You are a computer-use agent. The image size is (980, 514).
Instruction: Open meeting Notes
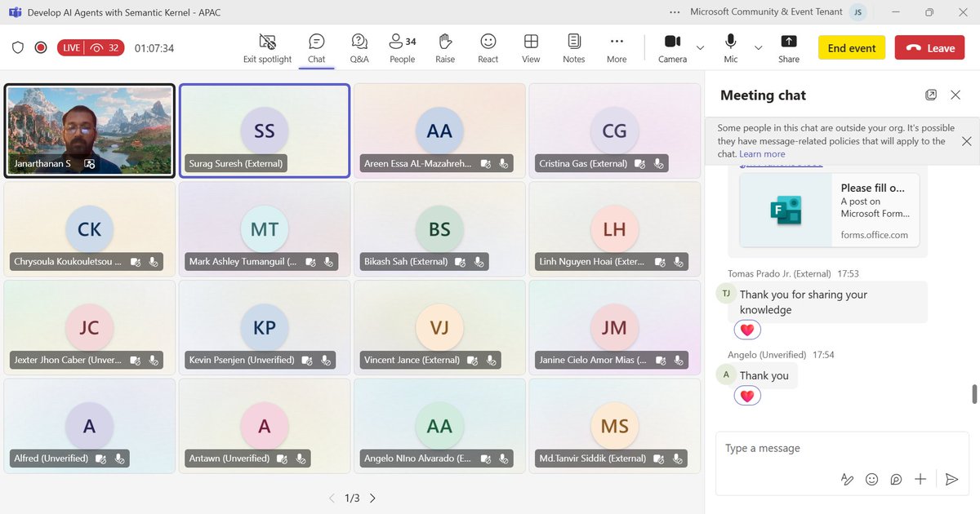(x=574, y=48)
